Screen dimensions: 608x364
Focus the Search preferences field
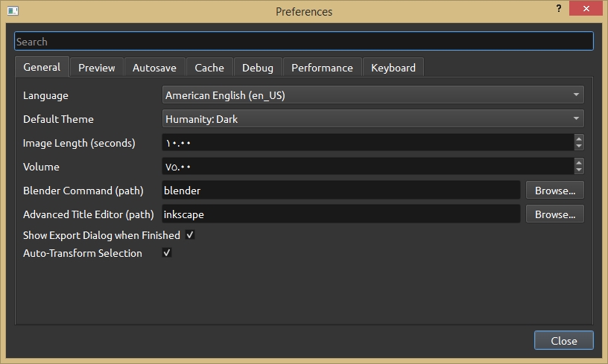pos(304,41)
